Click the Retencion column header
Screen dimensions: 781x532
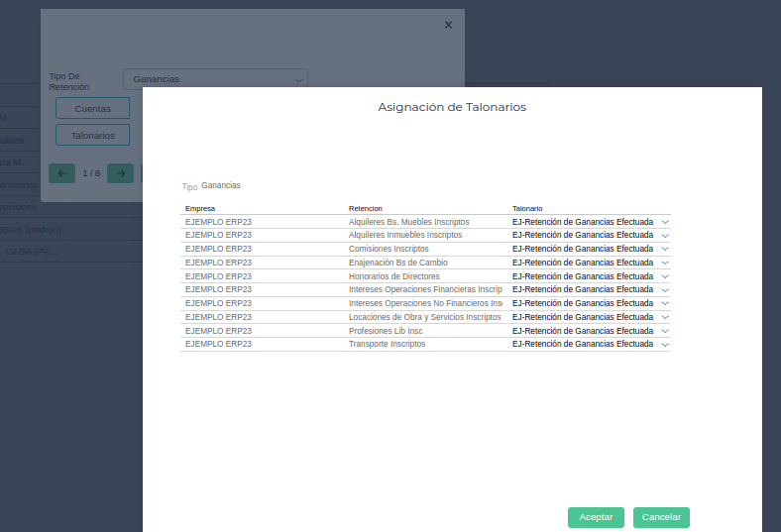point(366,208)
